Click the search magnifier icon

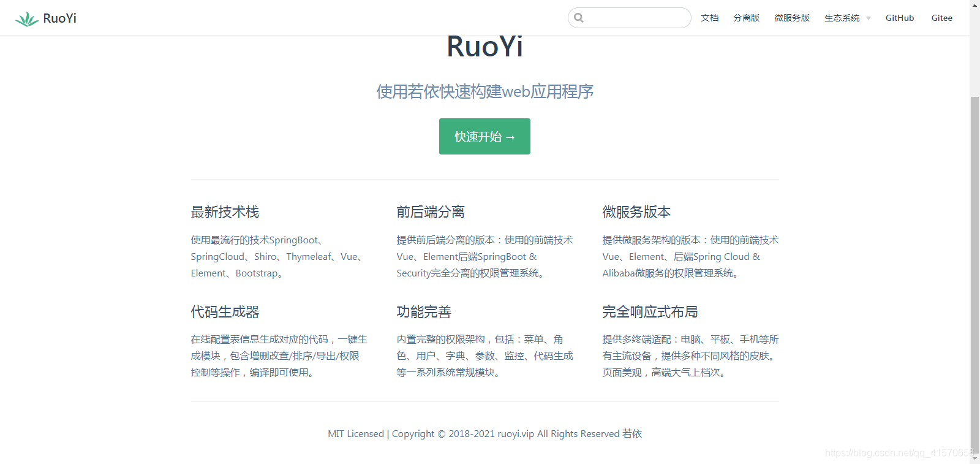pos(579,18)
